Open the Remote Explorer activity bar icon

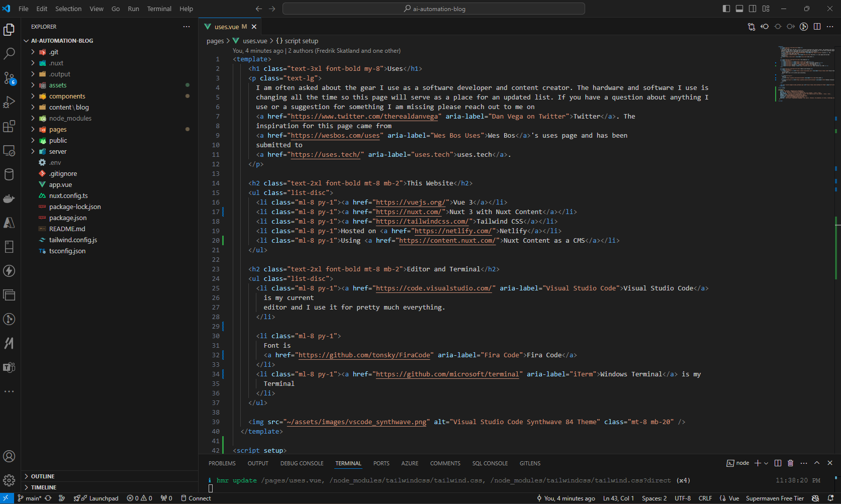(9, 150)
